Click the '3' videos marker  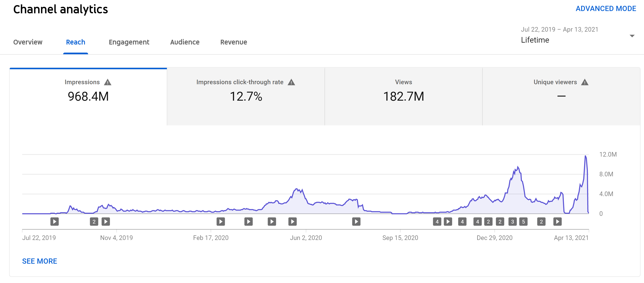pyautogui.click(x=512, y=221)
